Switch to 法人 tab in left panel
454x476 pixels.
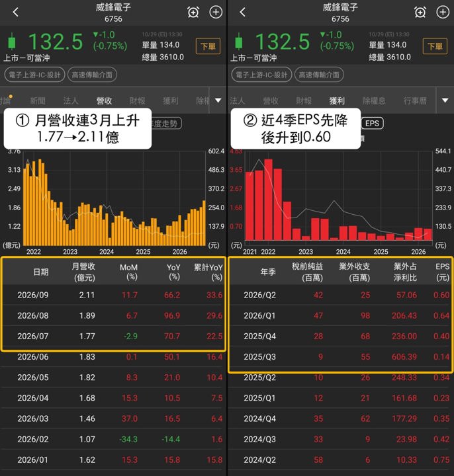(71, 100)
